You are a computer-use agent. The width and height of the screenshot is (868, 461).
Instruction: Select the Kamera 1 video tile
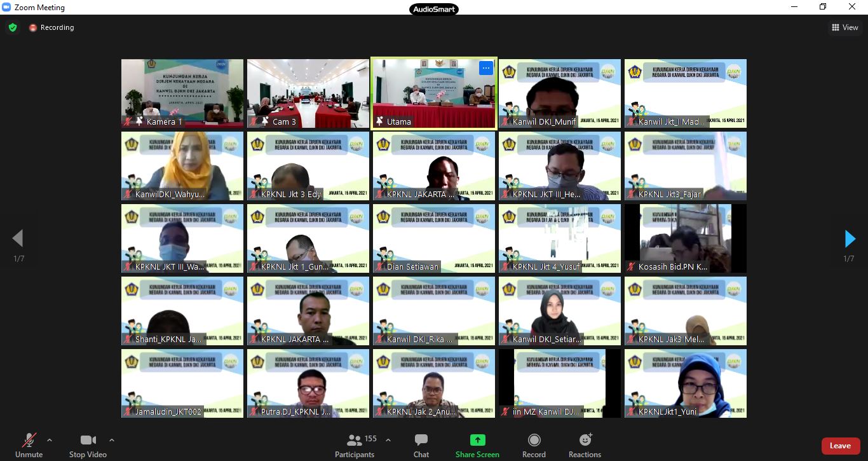pyautogui.click(x=182, y=93)
